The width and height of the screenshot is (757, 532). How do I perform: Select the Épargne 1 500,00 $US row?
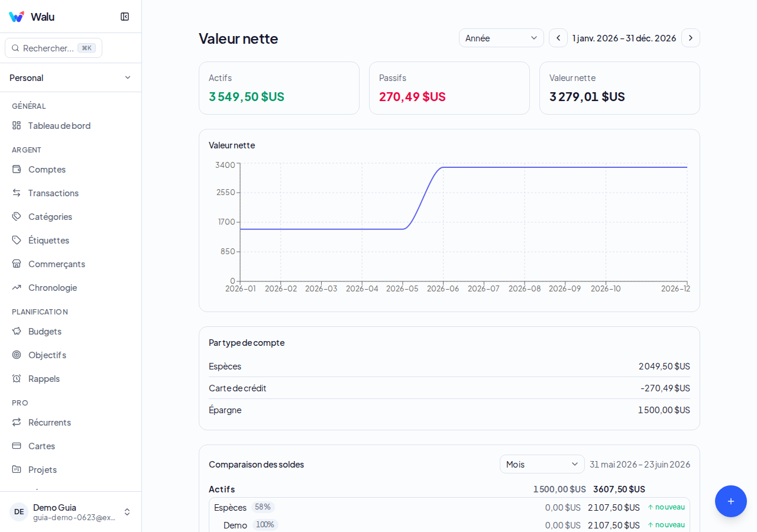pos(449,410)
